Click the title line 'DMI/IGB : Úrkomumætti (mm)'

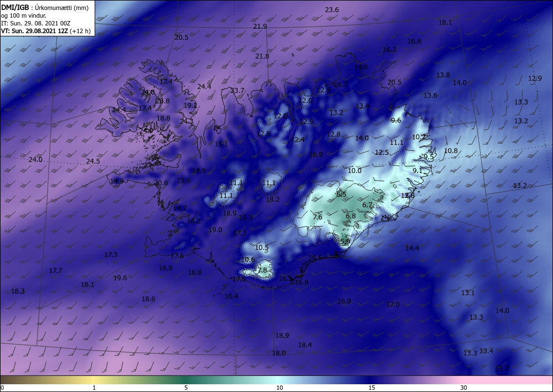tap(44, 7)
